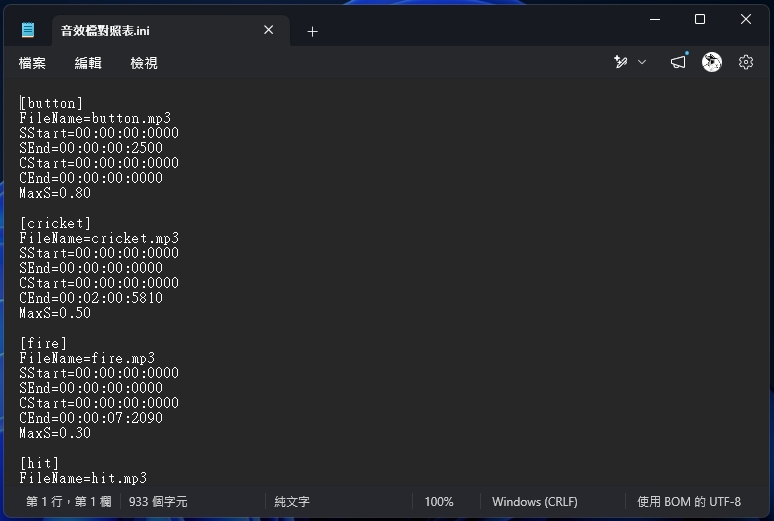Click the user account avatar icon

point(712,62)
